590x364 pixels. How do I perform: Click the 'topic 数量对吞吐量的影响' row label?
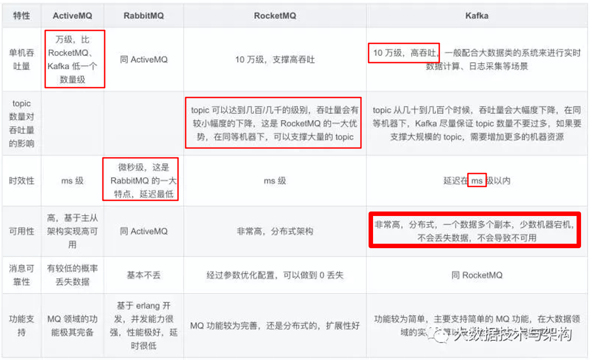[x=21, y=123]
